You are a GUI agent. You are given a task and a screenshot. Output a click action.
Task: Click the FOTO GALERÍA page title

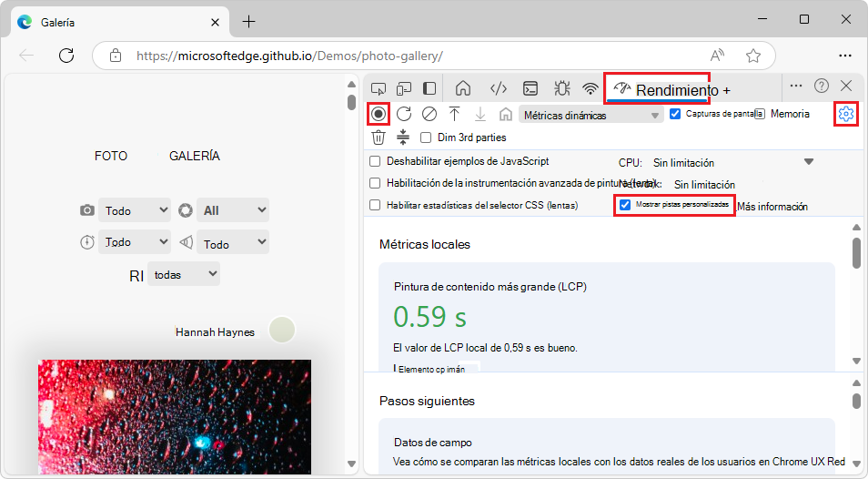(x=157, y=156)
